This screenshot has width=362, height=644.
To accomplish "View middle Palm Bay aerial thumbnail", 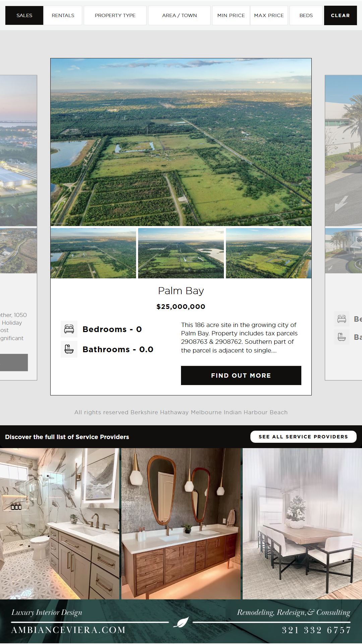I will 181,253.
